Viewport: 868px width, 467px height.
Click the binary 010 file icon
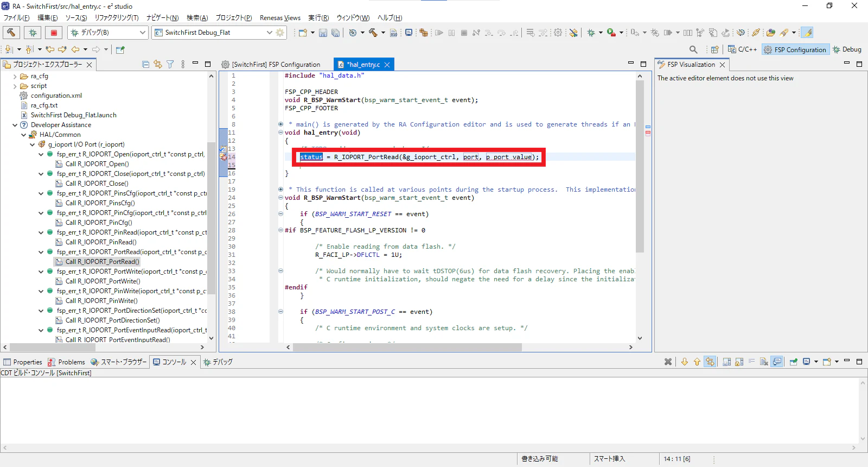pyautogui.click(x=394, y=33)
